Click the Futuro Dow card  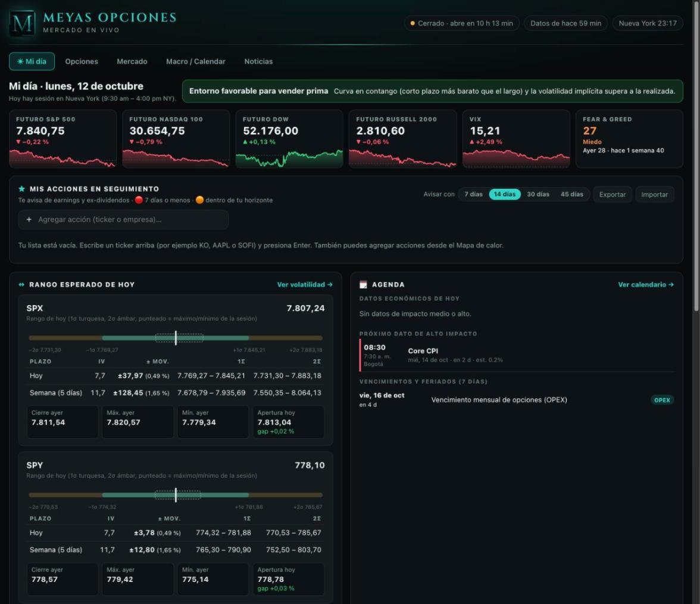click(289, 139)
